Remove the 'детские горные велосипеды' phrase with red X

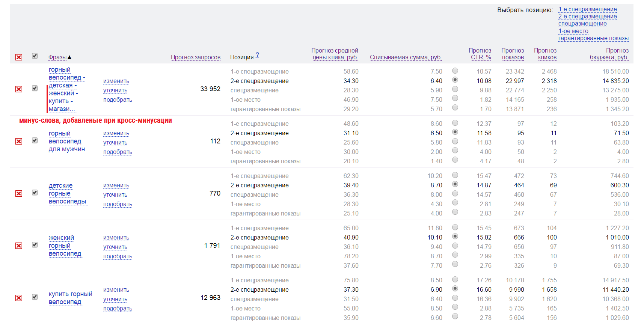(x=19, y=193)
